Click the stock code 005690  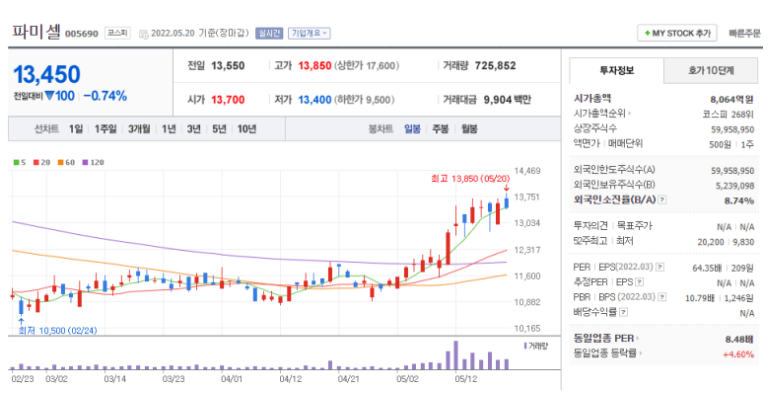[82, 34]
